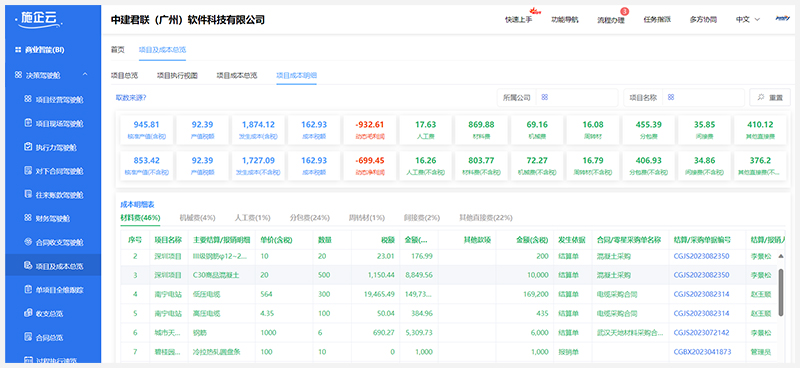Open 功能导航 in top navigation

[565, 19]
